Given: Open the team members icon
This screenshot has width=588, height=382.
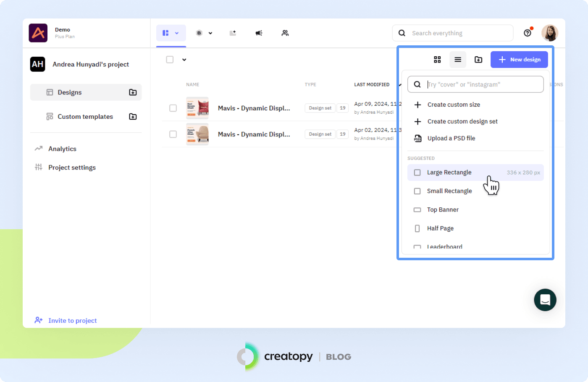Looking at the screenshot, I should coord(285,33).
